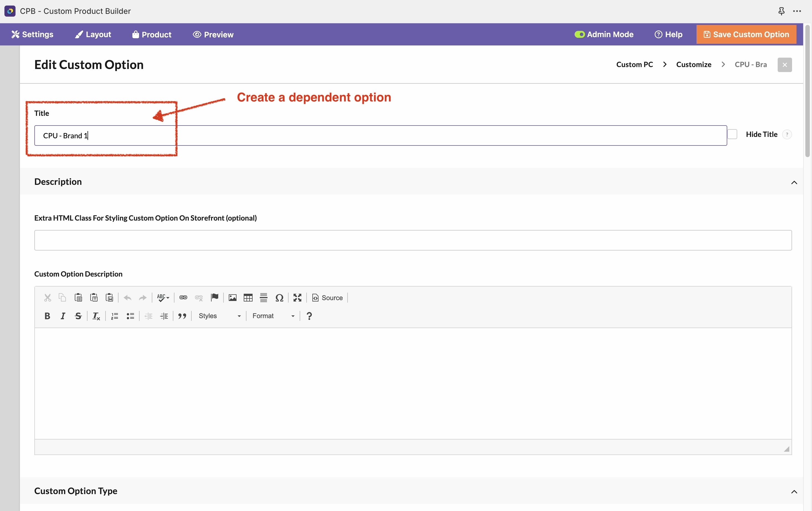The height and width of the screenshot is (511, 812).
Task: Open the Styles dropdown
Action: 220,316
